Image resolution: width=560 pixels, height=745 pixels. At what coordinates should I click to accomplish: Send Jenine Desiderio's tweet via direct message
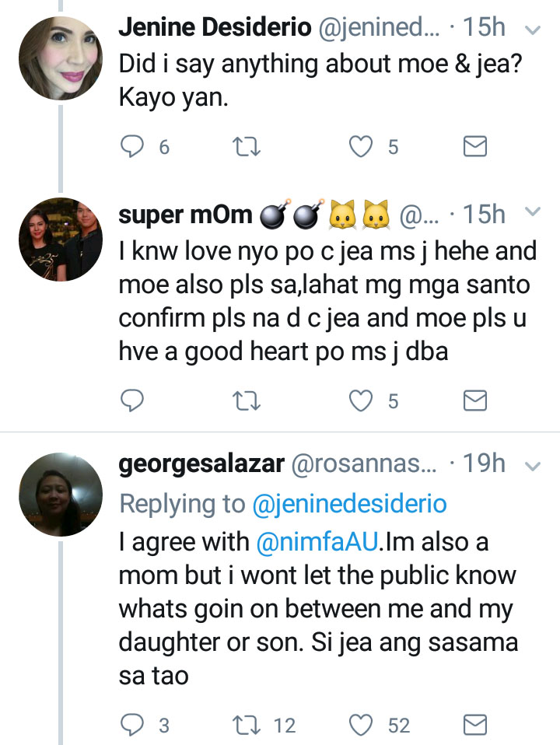click(474, 146)
